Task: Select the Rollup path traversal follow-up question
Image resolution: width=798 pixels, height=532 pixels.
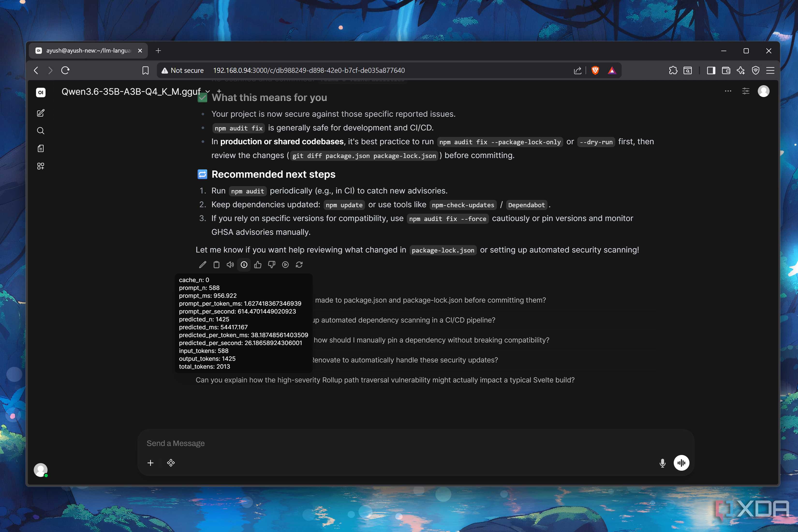Action: [x=385, y=380]
